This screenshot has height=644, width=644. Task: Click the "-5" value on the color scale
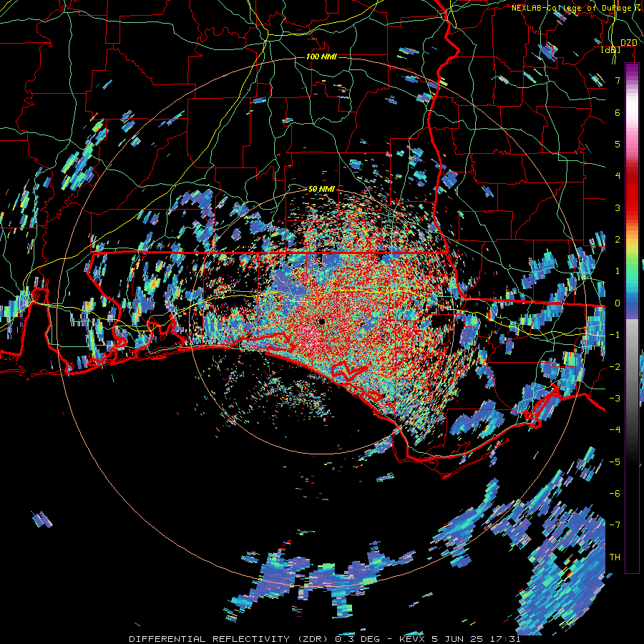click(x=615, y=462)
